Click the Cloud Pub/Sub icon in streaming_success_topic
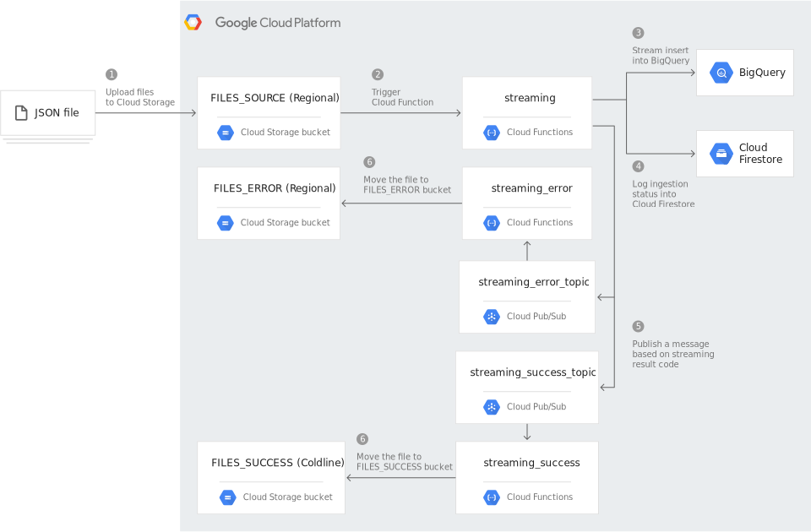 pos(492,406)
